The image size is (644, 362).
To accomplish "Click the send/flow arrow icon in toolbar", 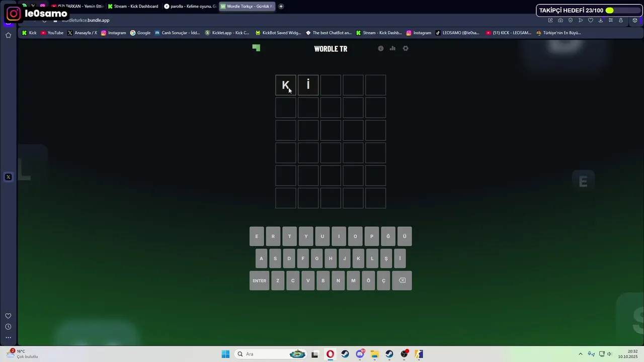I will point(581,20).
